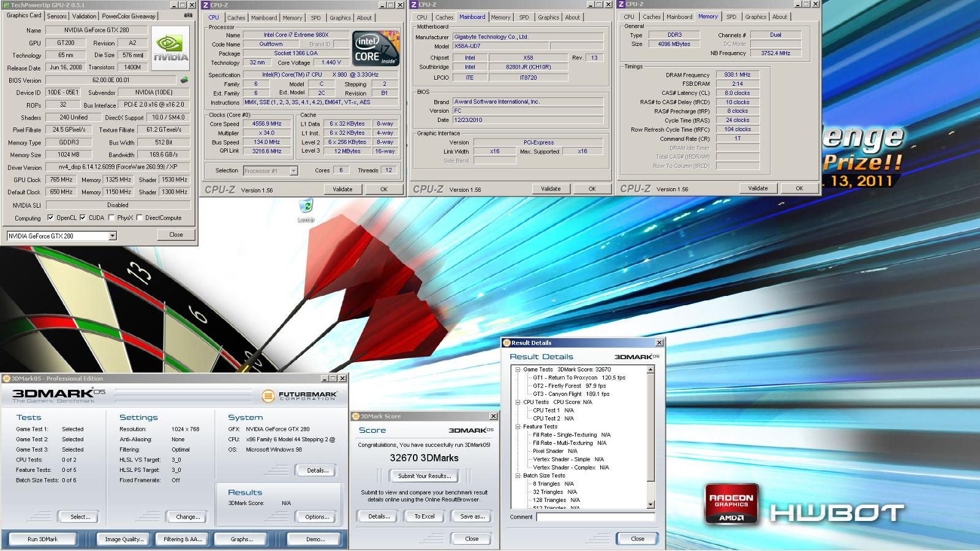Screen dimensions: 980x551
Task: Collapse the CPU Tests tree node
Action: 518,402
